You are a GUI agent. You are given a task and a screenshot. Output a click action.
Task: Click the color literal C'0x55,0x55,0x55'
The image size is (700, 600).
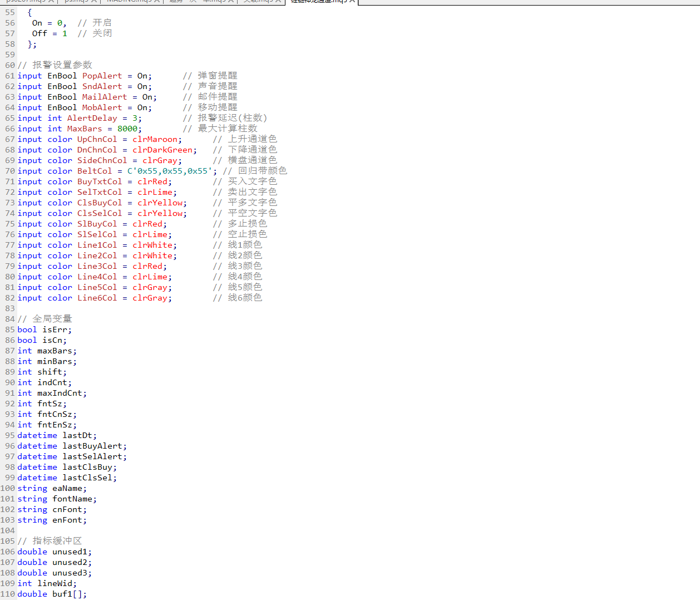[170, 171]
